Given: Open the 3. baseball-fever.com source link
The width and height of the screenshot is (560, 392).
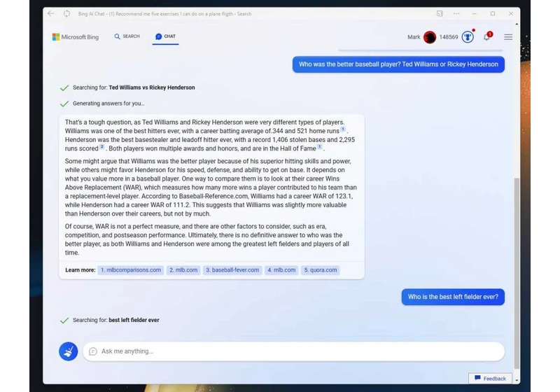Looking at the screenshot, I should point(232,270).
